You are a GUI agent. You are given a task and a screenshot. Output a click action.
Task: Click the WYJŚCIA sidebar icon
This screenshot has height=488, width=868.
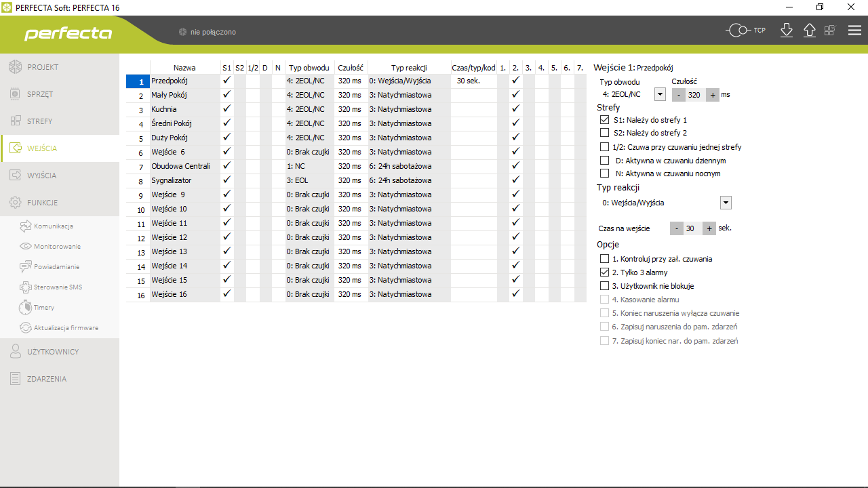(16, 176)
